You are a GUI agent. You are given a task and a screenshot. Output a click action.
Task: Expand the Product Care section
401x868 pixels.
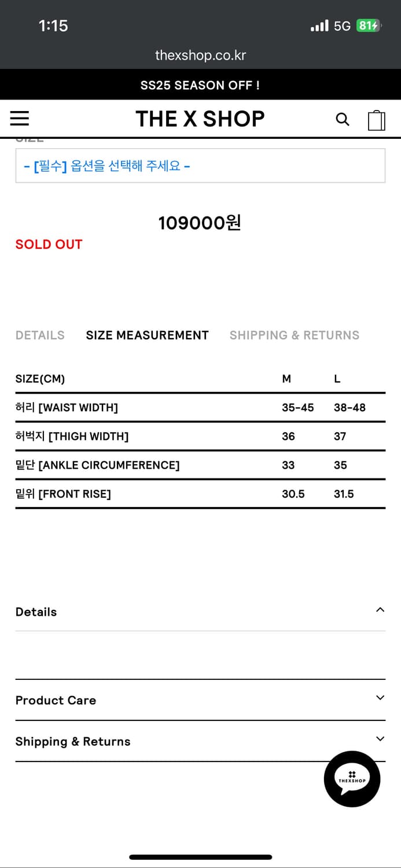click(x=200, y=700)
